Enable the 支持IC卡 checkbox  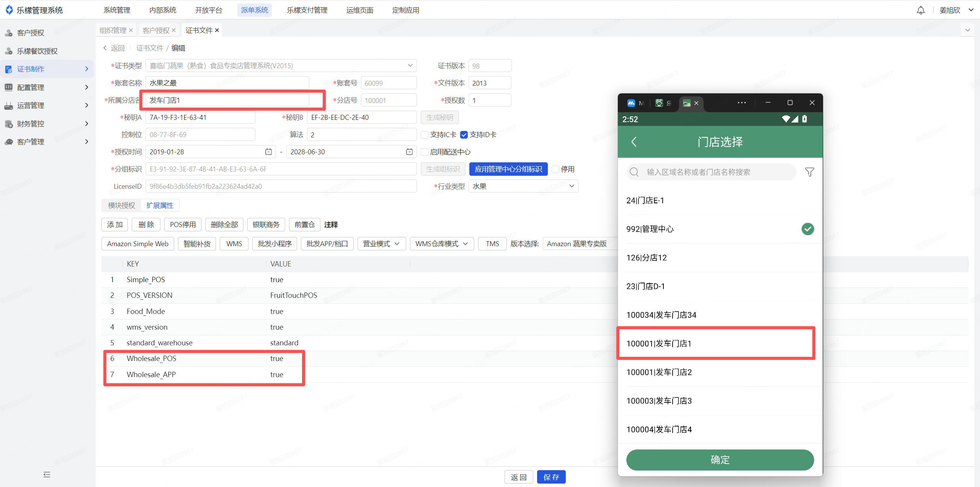[x=425, y=135]
